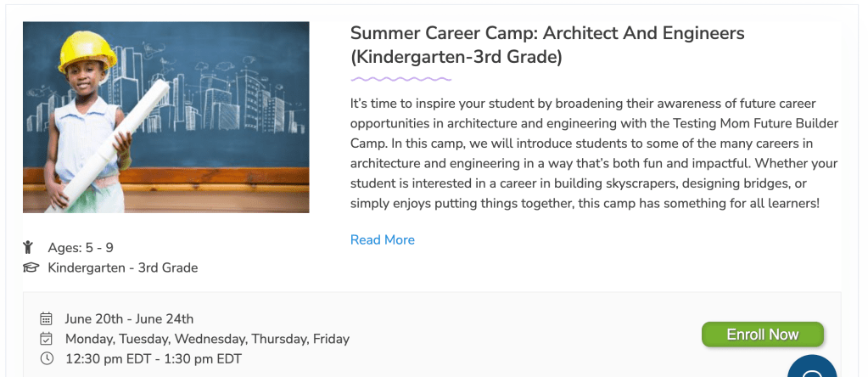Click the June 20th - June 24th date
The image size is (868, 377).
click(x=129, y=319)
